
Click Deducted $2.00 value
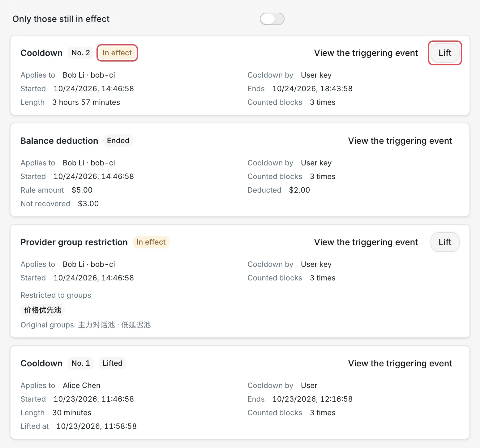click(x=299, y=190)
